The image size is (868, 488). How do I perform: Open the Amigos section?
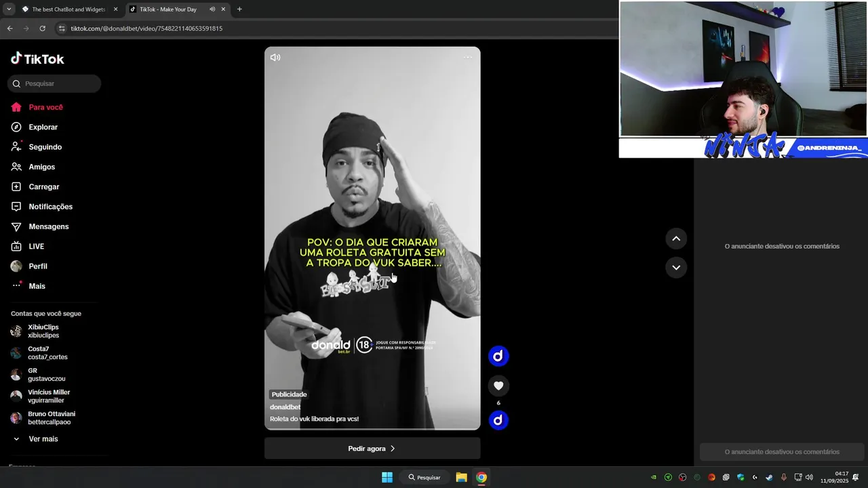33,167
